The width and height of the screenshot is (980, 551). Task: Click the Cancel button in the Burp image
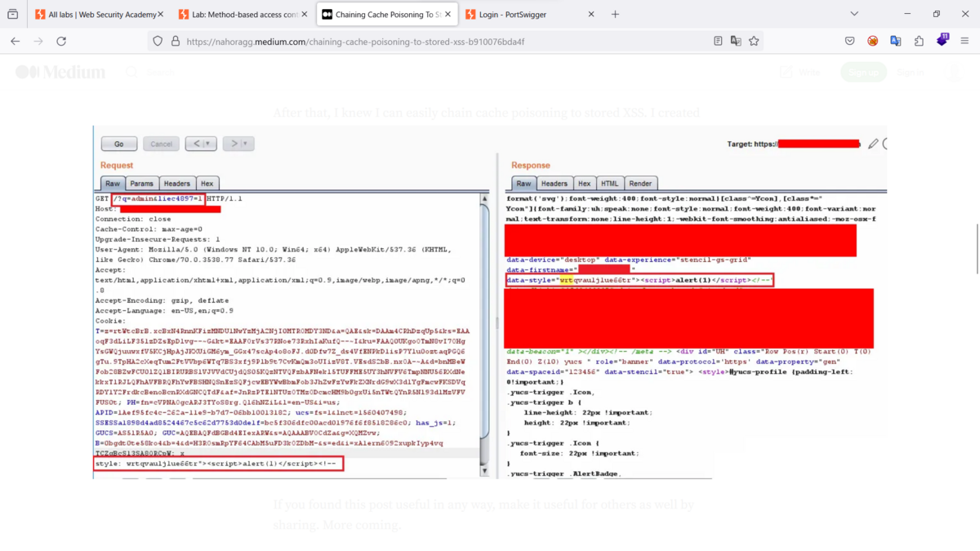coord(162,144)
